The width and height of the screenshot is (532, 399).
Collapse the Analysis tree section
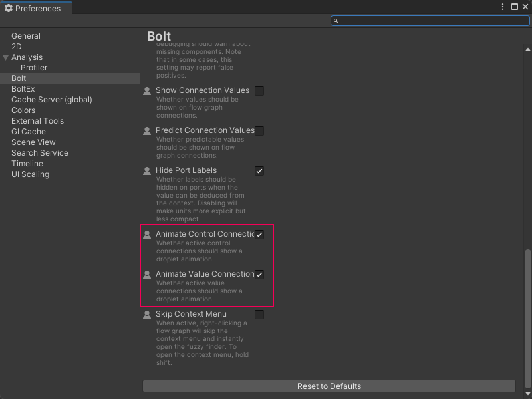coord(6,57)
